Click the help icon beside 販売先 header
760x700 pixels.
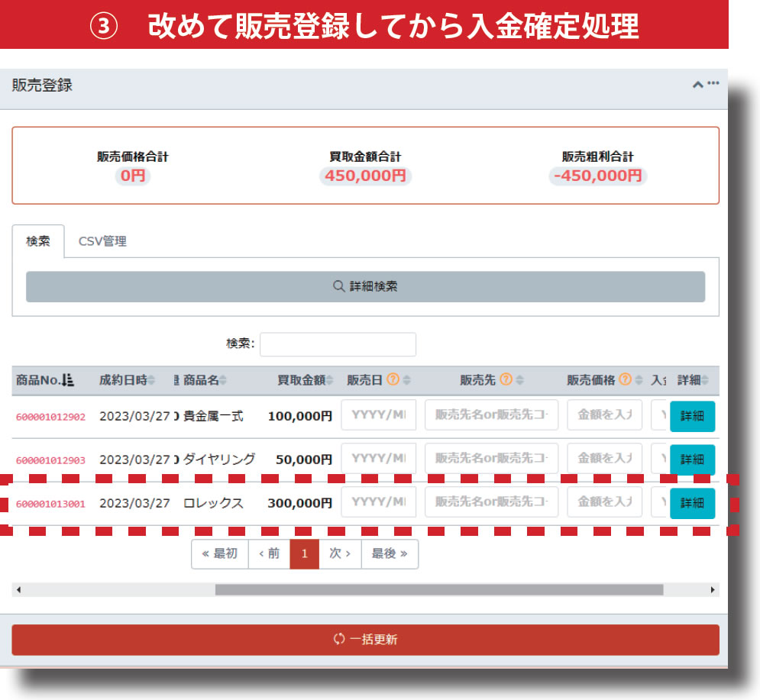point(506,380)
